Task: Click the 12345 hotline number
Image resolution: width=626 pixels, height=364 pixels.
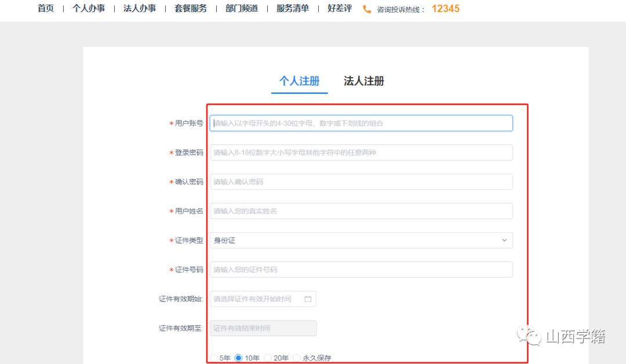Action: click(x=446, y=9)
